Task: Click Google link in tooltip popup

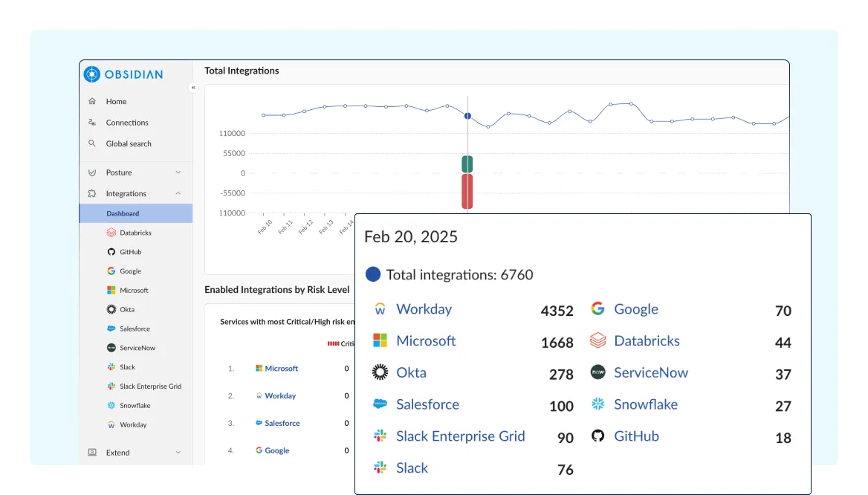Action: click(x=636, y=309)
